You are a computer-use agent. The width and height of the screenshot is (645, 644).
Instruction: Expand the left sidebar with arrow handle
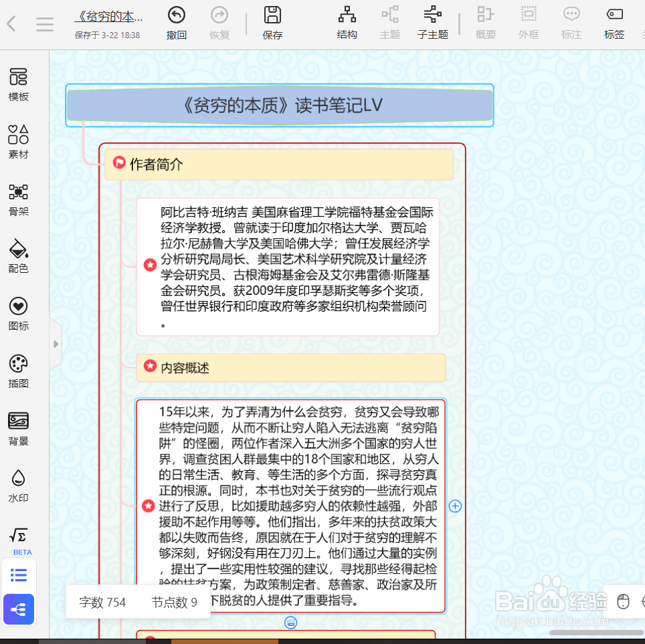[56, 344]
